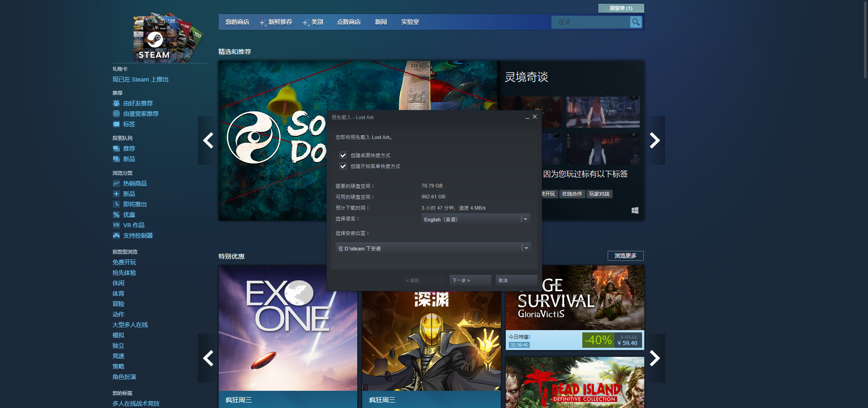Click the 热销商品 chart icon
Image resolution: width=868 pixels, height=408 pixels.
point(116,183)
